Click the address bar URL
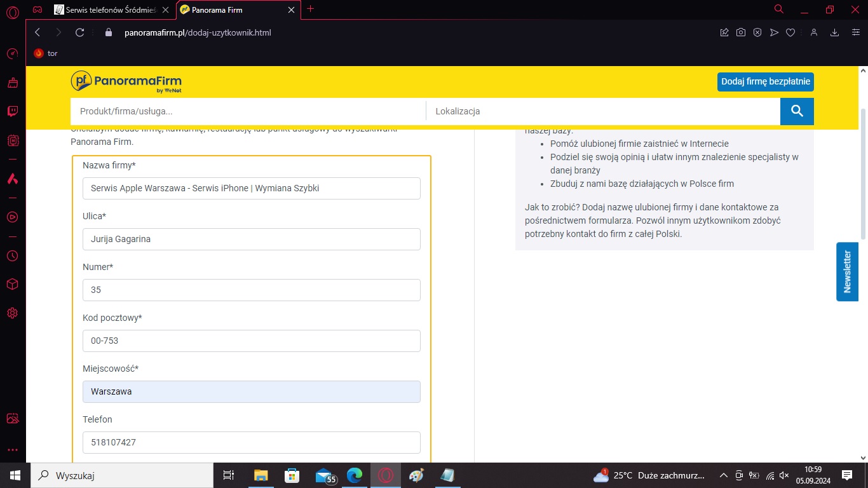868x488 pixels. pos(198,32)
